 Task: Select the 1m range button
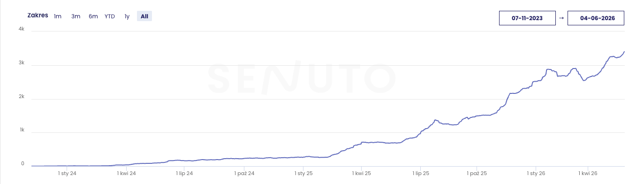(x=58, y=16)
